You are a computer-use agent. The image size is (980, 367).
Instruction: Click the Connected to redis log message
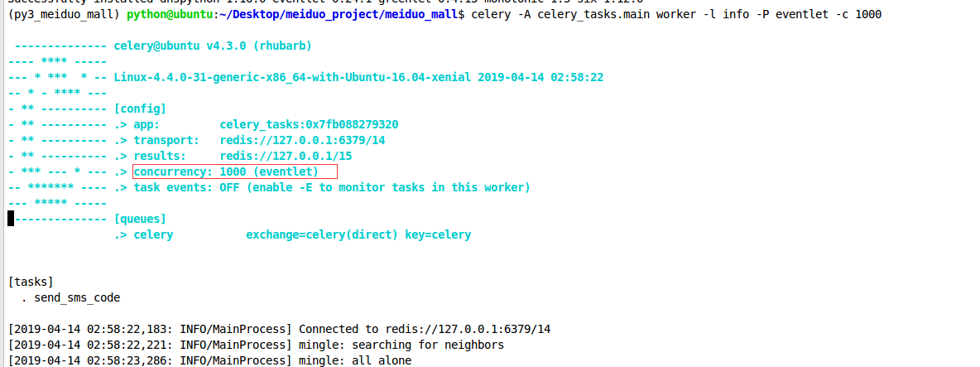[425, 329]
